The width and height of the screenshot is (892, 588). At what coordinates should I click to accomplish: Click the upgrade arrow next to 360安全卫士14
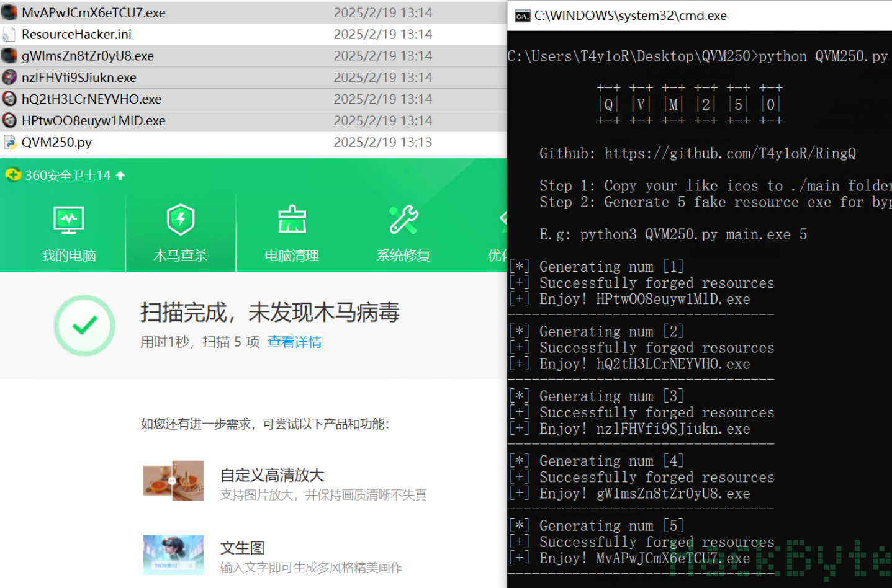point(120,176)
